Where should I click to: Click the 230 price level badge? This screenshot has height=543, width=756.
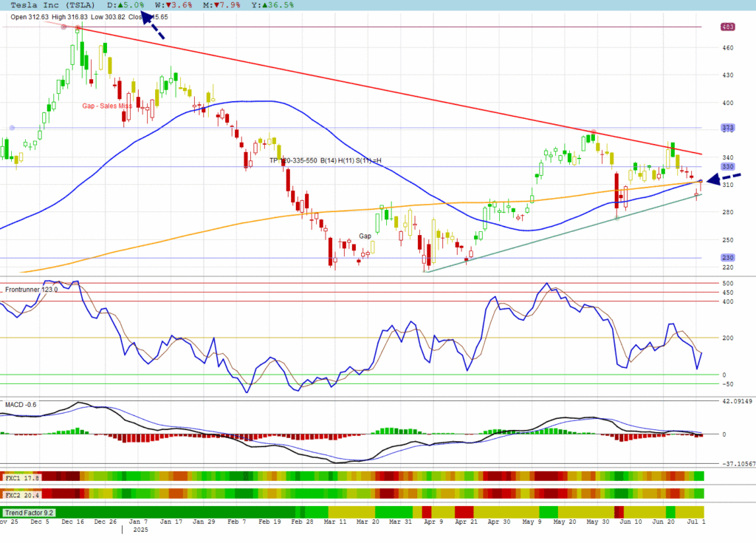727,258
